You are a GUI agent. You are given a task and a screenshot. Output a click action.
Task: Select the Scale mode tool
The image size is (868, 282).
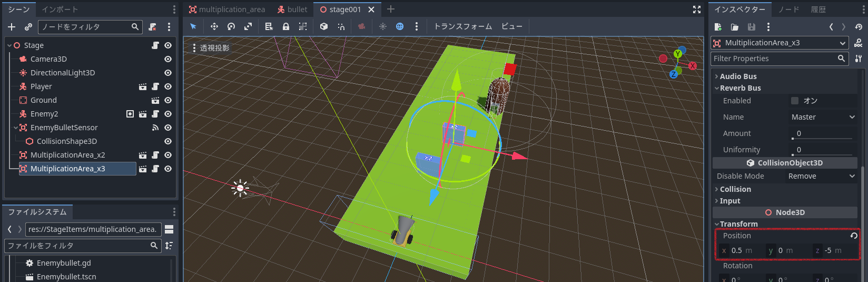click(x=248, y=26)
